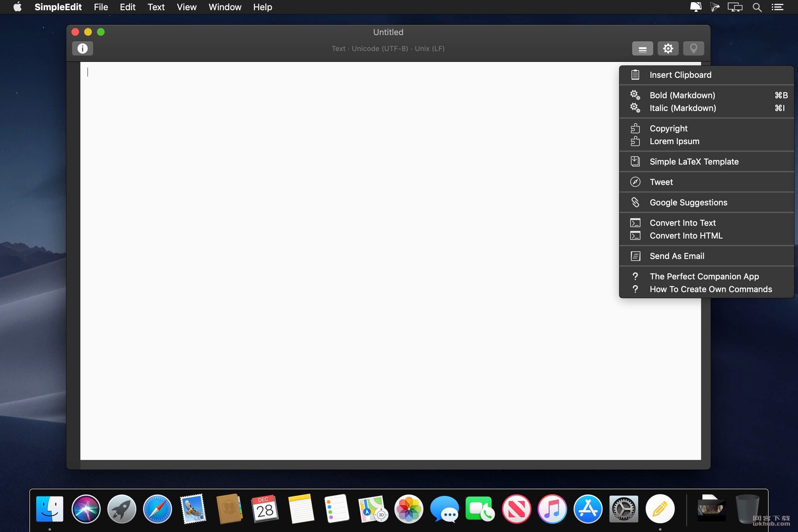The height and width of the screenshot is (532, 798).
Task: Open Notification Center list icon
Action: [x=777, y=7]
